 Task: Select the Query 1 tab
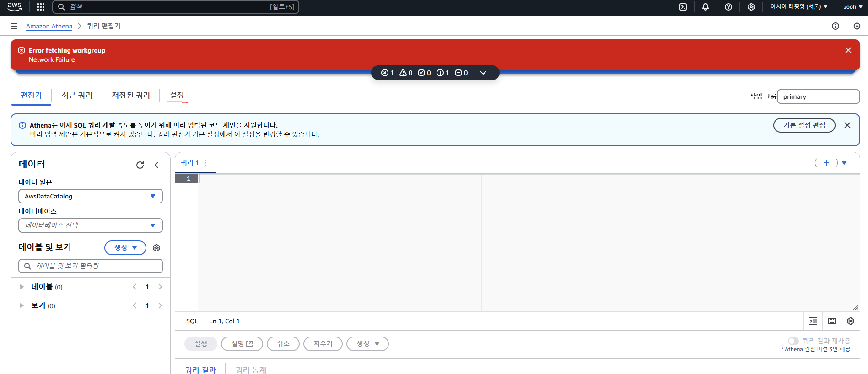190,163
